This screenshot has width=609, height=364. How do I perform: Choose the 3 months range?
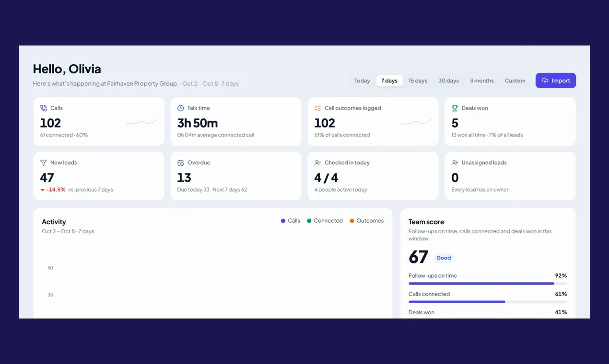point(482,80)
